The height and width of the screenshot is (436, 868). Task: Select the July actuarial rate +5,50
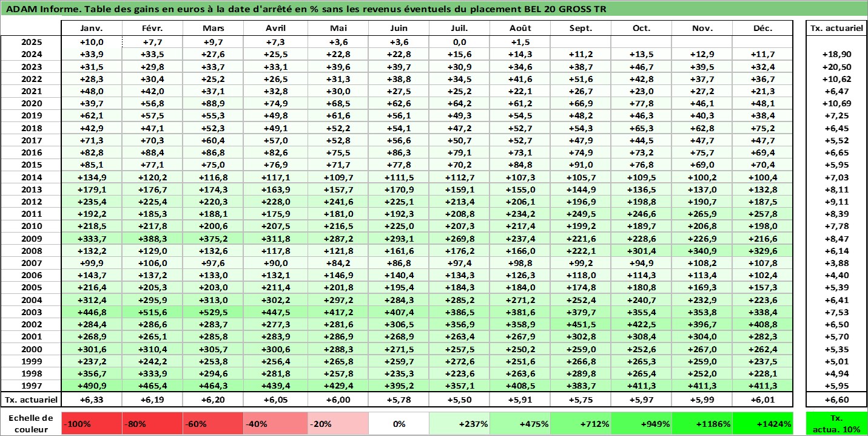point(459,400)
